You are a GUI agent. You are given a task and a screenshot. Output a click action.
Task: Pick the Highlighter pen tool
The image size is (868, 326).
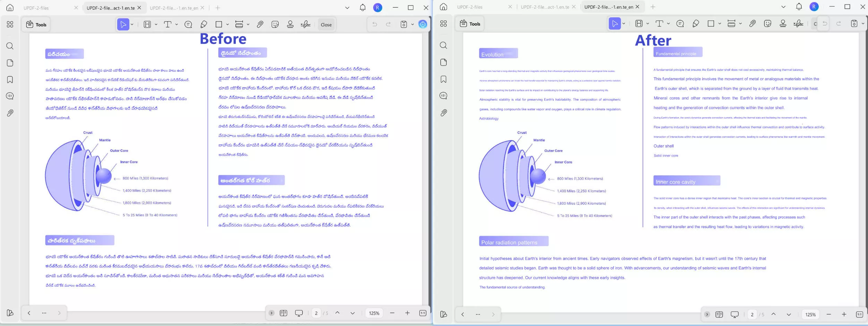coord(204,24)
